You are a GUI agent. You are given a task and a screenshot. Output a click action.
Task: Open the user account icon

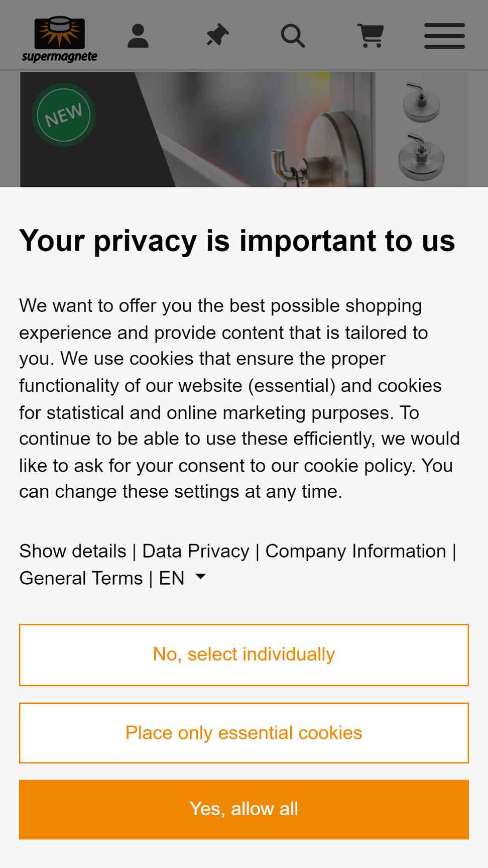click(x=138, y=36)
